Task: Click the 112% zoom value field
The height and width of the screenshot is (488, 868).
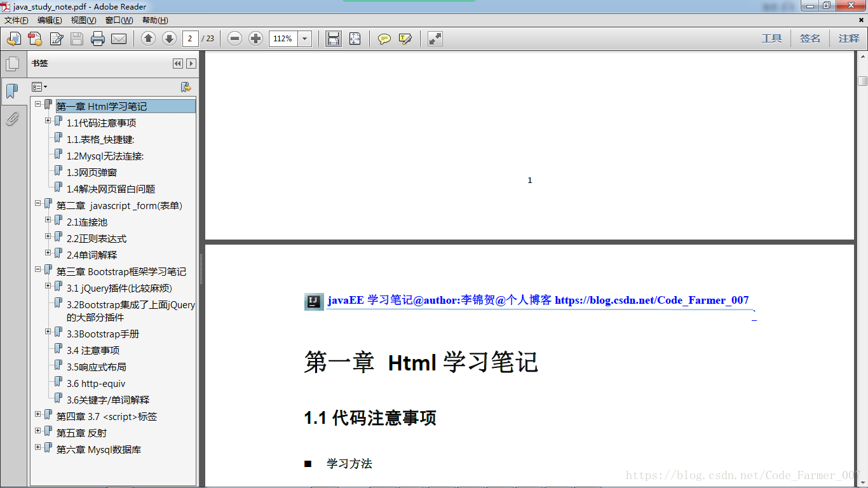Action: coord(283,39)
